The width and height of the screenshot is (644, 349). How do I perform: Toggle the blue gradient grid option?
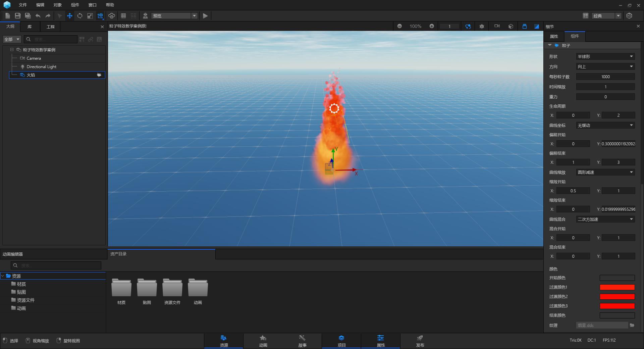coord(537,26)
